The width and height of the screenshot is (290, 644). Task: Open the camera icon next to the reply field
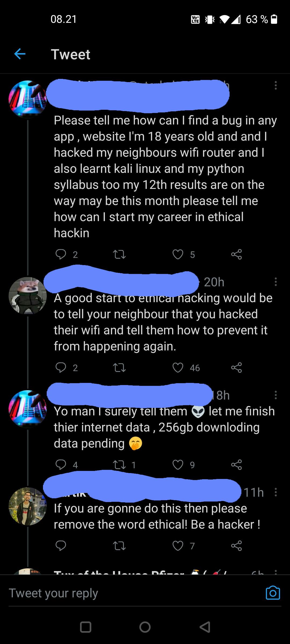tap(274, 593)
